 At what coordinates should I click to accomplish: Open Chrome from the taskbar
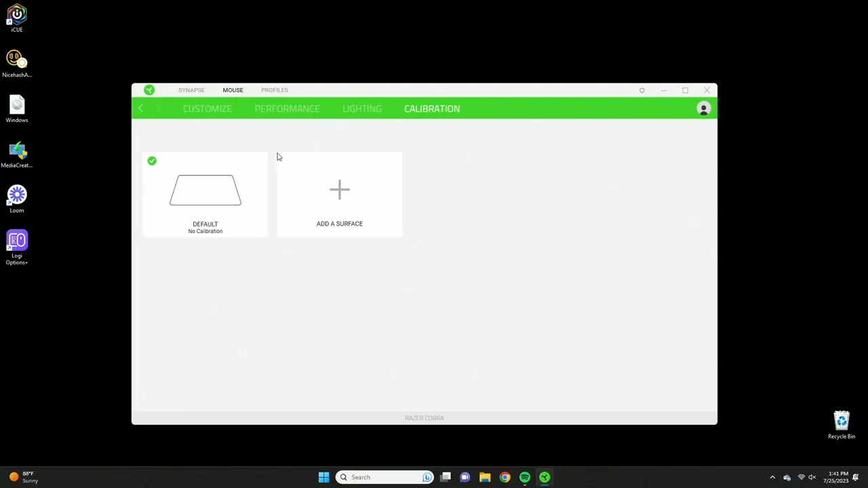pos(505,477)
